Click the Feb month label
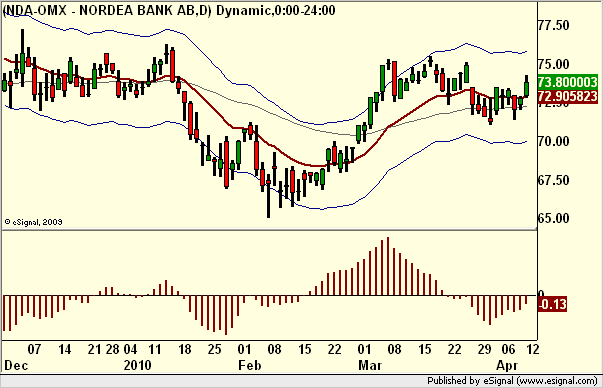This screenshot has width=603, height=388. [x=250, y=365]
